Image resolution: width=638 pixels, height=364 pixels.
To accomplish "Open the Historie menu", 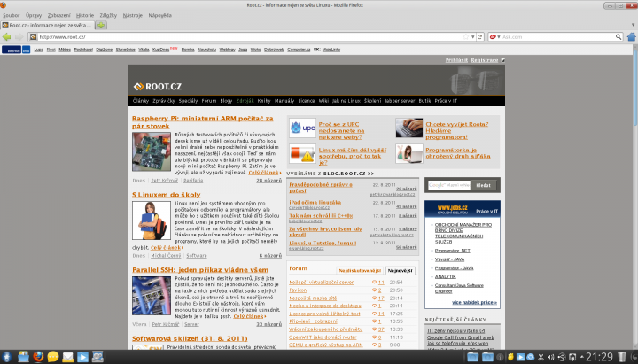I will tap(85, 15).
